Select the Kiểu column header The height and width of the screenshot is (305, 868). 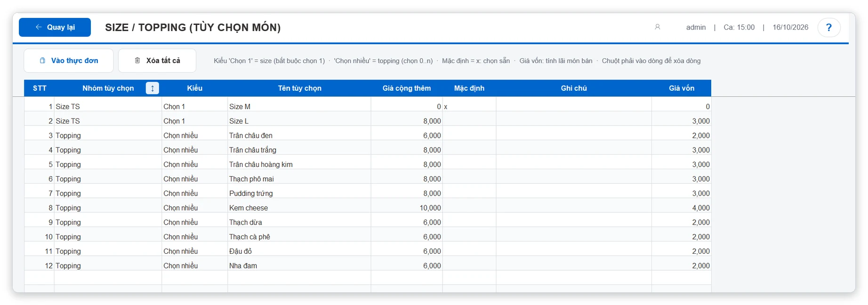click(195, 88)
